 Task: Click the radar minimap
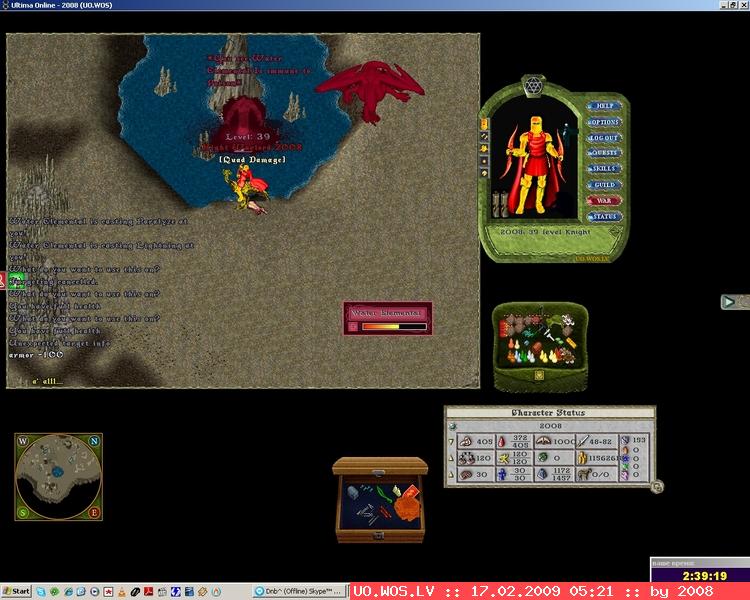58,477
